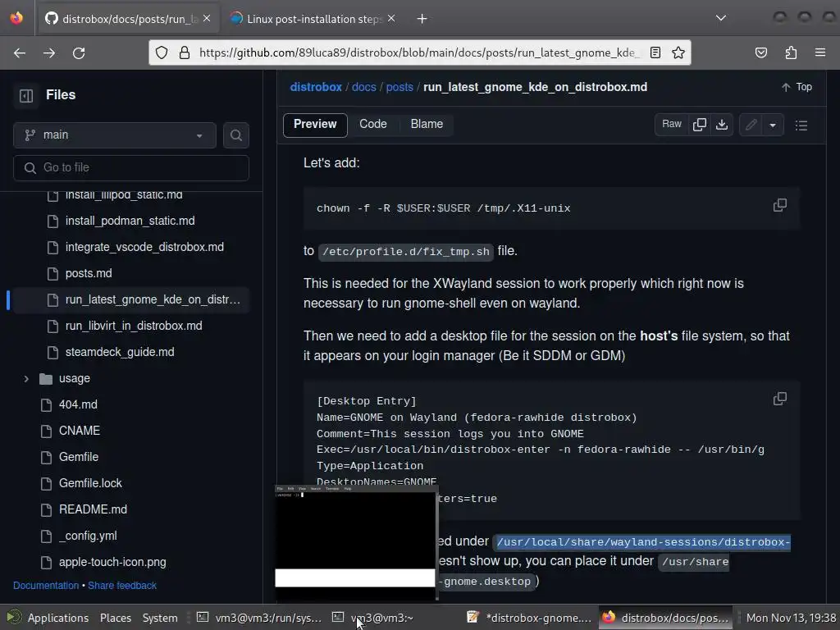
Task: View Raw file contents
Action: (x=671, y=125)
